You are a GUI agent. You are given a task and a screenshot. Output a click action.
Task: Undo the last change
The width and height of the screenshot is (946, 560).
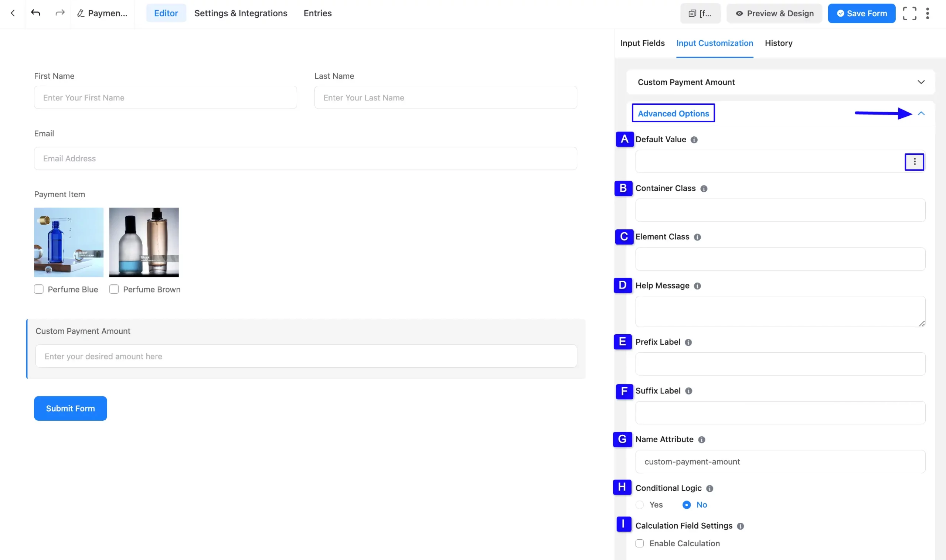click(35, 13)
